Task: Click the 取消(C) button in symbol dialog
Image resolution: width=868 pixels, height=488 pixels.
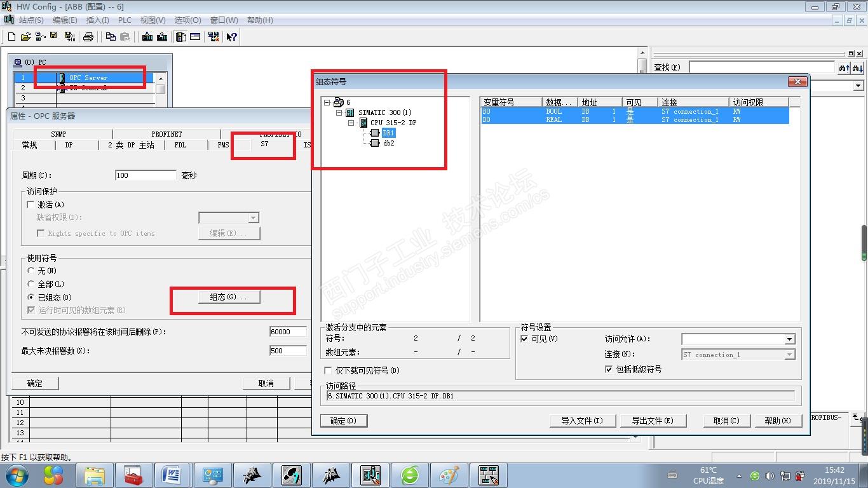Action: coord(726,421)
